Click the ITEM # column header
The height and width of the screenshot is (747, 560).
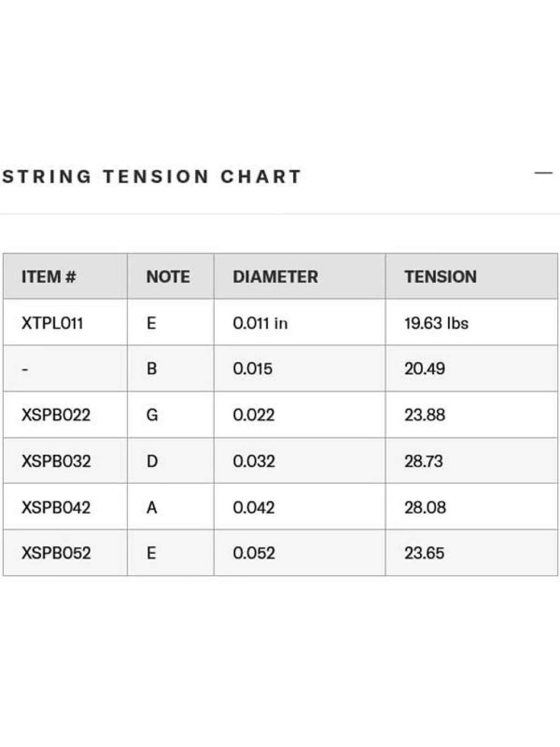[48, 277]
